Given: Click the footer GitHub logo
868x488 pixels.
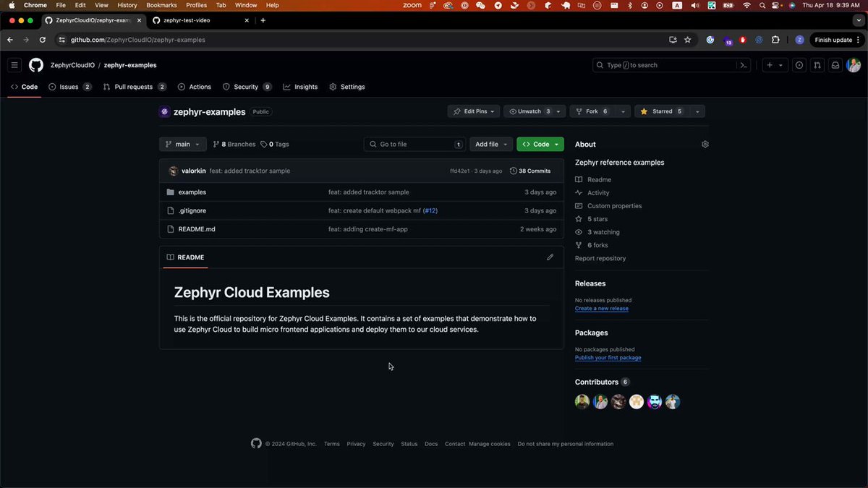Looking at the screenshot, I should point(256,443).
